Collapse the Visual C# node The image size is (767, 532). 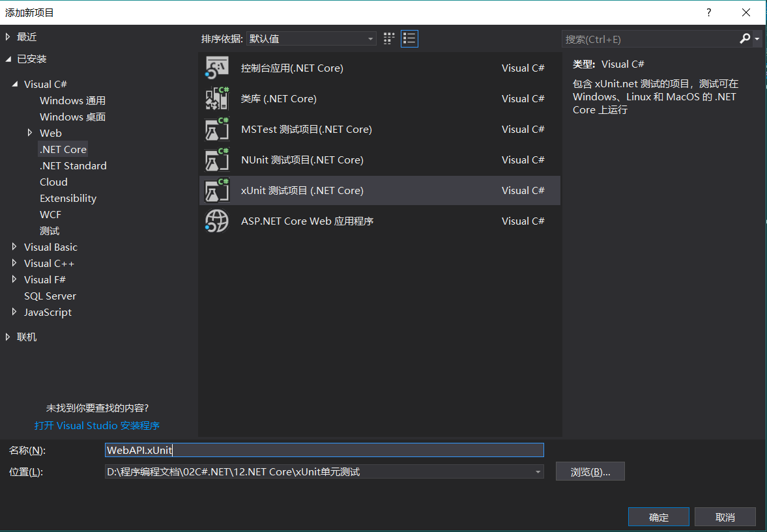(15, 84)
